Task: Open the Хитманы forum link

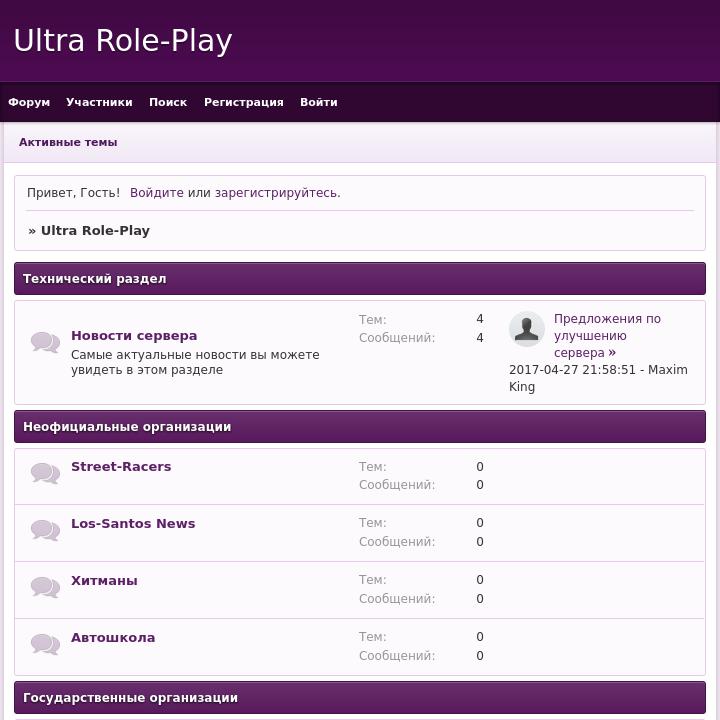Action: pyautogui.click(x=104, y=581)
